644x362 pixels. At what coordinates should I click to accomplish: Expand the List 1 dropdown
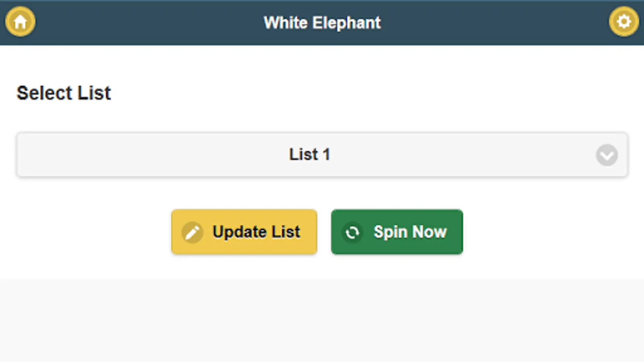(607, 155)
